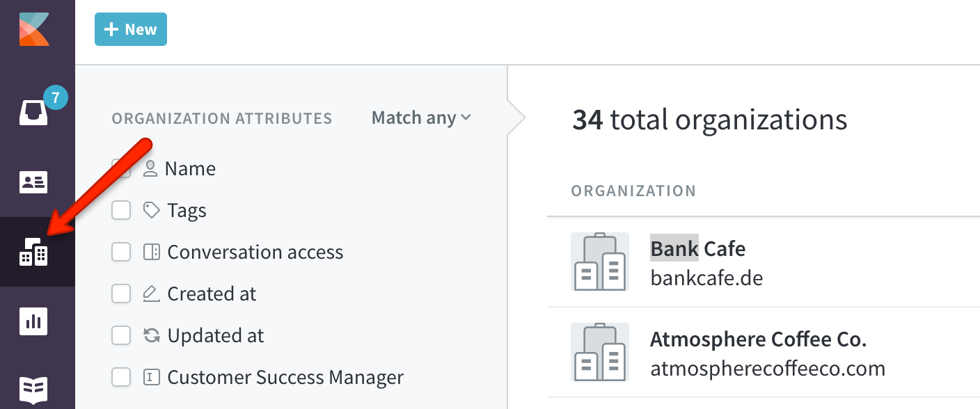Click the Atmosphere Coffee Co. building avatar
This screenshot has width=980, height=409.
pos(599,352)
